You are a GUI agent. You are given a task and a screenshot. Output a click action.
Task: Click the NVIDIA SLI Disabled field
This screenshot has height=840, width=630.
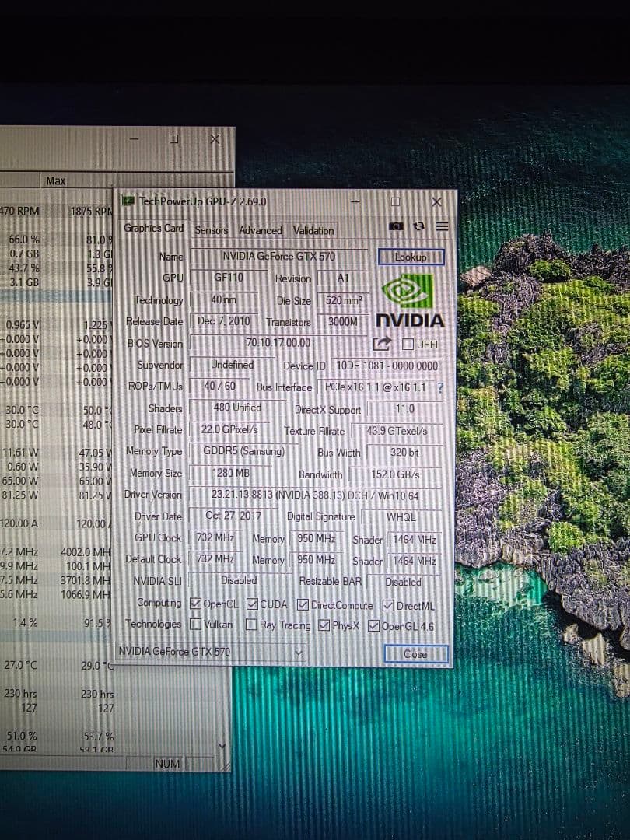(239, 581)
